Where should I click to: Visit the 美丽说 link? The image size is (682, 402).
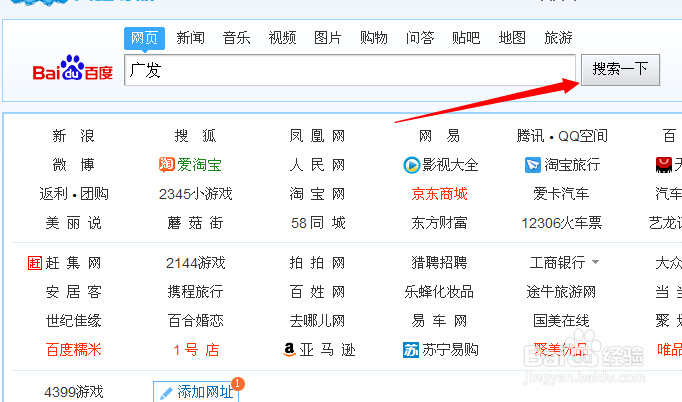click(74, 223)
